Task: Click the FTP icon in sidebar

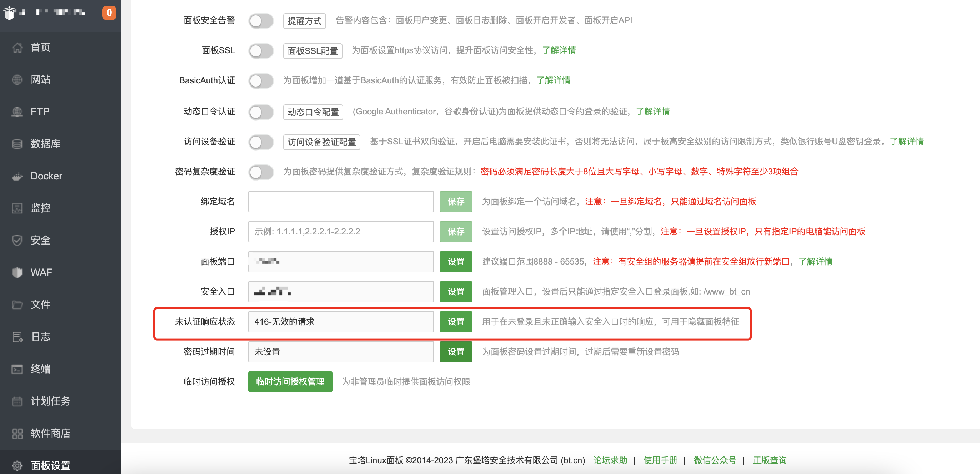Action: 17,112
